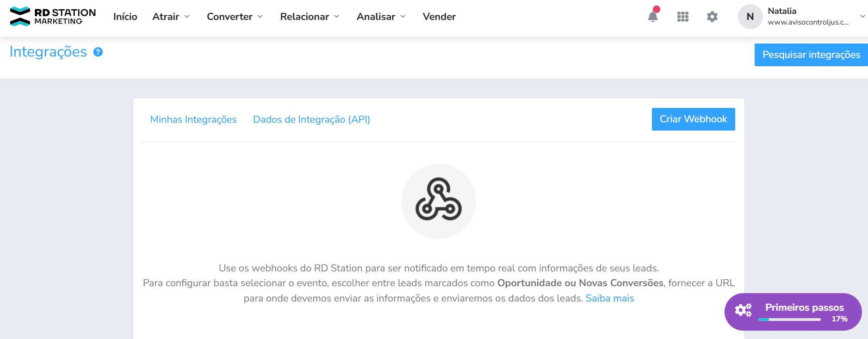Viewport: 868px width, 339px height.
Task: Click the Criar Webhook button
Action: point(693,119)
